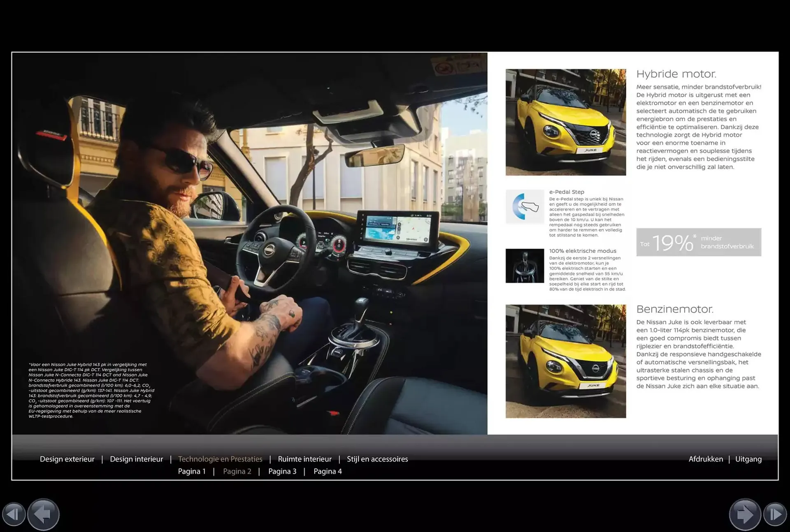Jump to the last page arrow icon
Viewport: 790px width, 532px height.
pyautogui.click(x=775, y=514)
